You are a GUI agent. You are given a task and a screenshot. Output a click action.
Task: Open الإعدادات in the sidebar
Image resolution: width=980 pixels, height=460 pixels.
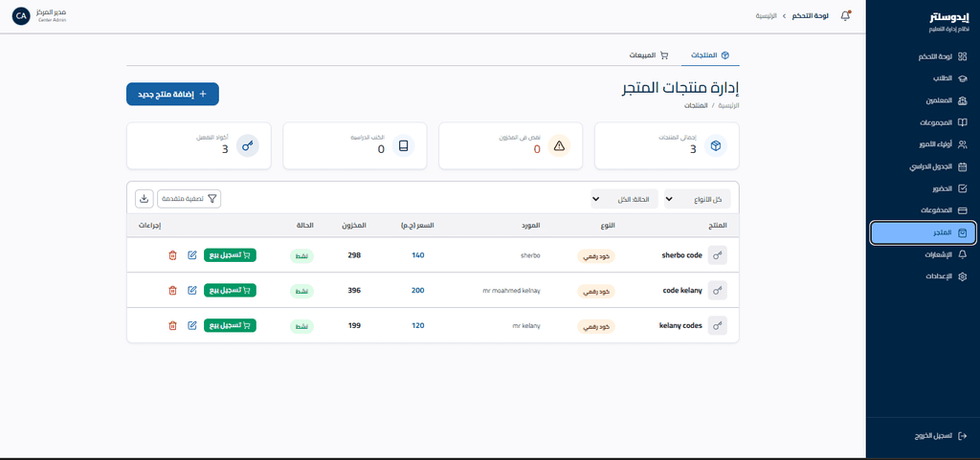pyautogui.click(x=923, y=276)
